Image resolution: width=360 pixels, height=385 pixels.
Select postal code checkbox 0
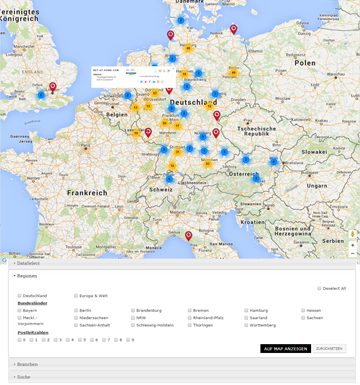(x=19, y=340)
